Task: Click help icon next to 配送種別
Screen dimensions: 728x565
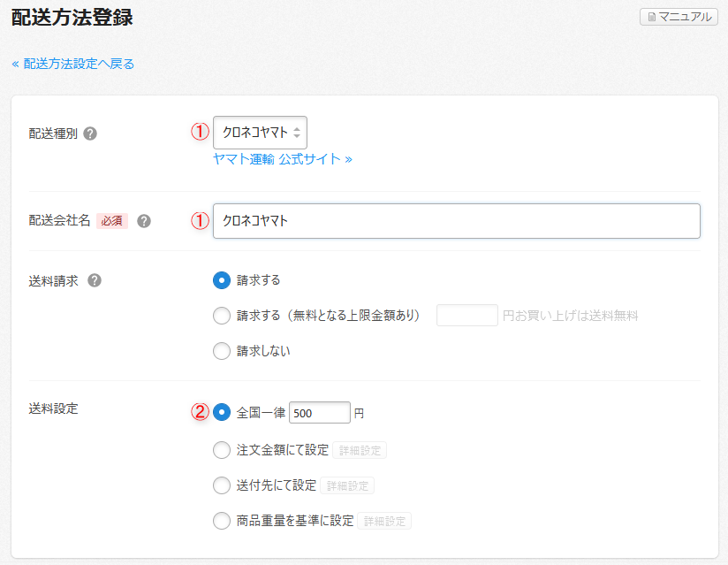Action: pyautogui.click(x=90, y=134)
